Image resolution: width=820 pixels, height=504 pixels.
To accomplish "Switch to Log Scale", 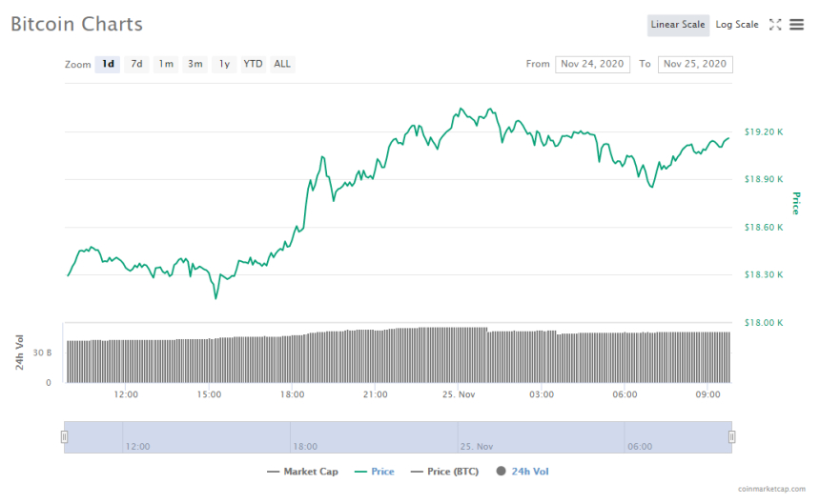I will [x=737, y=25].
